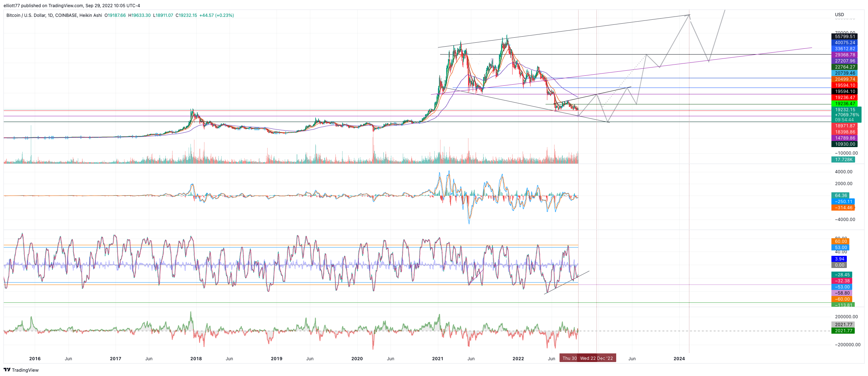The height and width of the screenshot is (376, 868).
Task: Click the black 19594.10 price label
Action: 844,91
